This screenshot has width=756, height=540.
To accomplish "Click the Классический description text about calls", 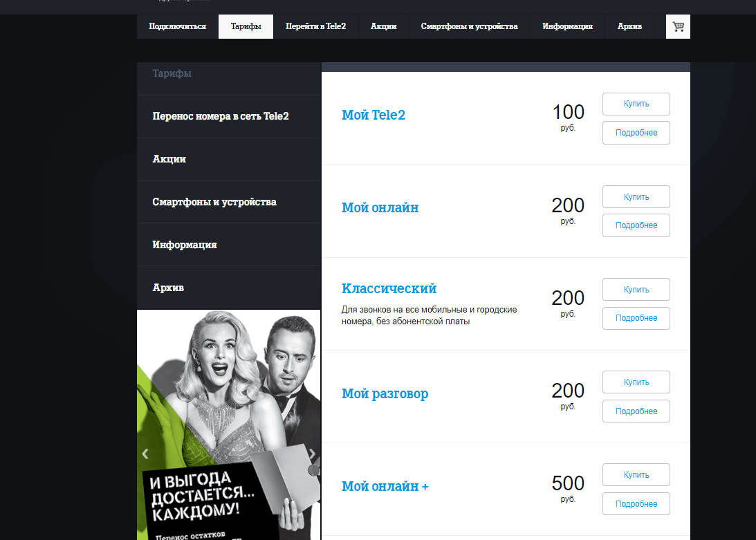I will [x=429, y=315].
